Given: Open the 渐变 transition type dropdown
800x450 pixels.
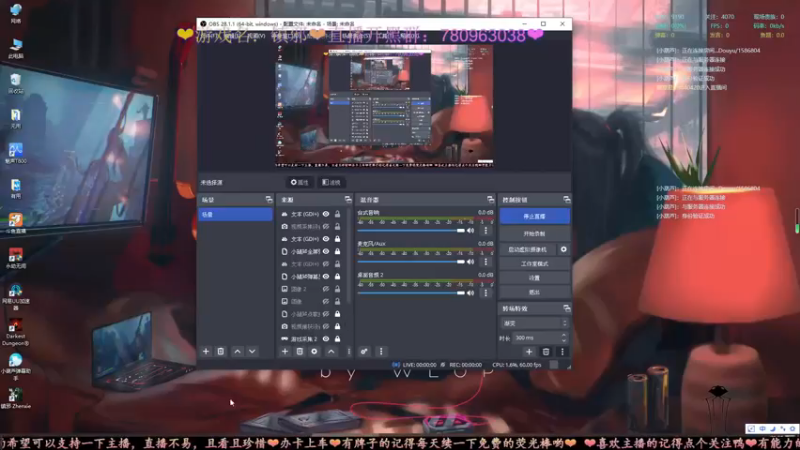Looking at the screenshot, I should [534, 323].
